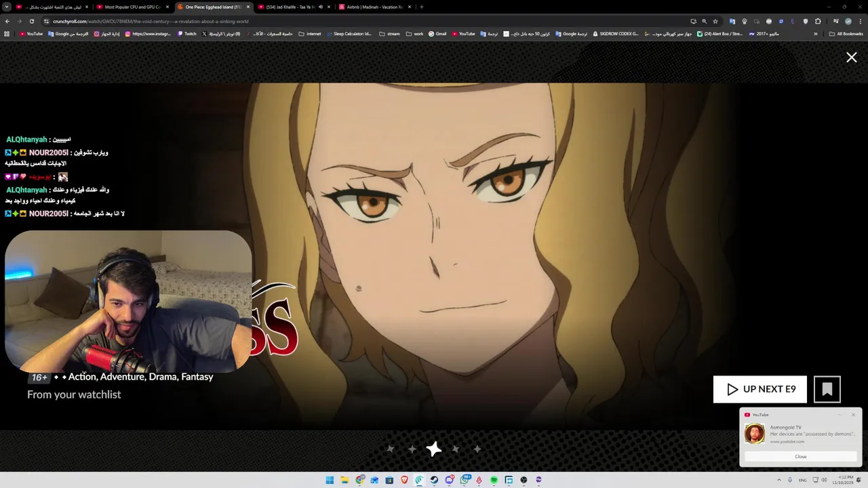Open the first YouTube bookmark

pyautogui.click(x=31, y=33)
